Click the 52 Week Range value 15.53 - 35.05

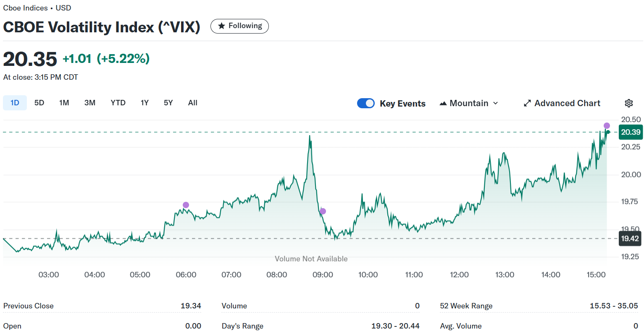coord(614,306)
